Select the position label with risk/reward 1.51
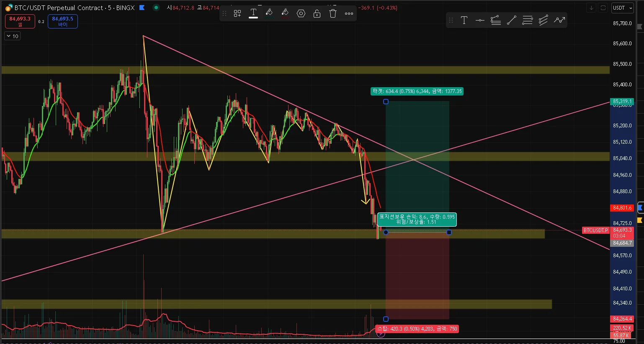Screen dimensions: 644x344 417,219
